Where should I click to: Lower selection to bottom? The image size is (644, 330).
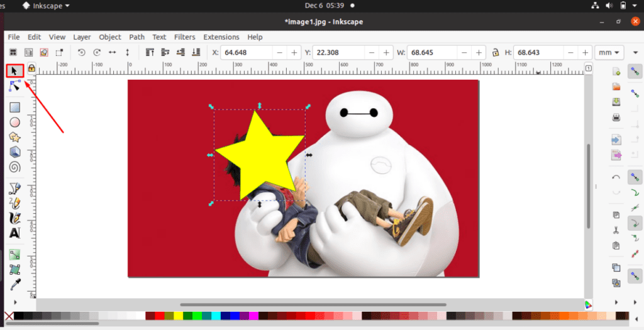(x=196, y=53)
